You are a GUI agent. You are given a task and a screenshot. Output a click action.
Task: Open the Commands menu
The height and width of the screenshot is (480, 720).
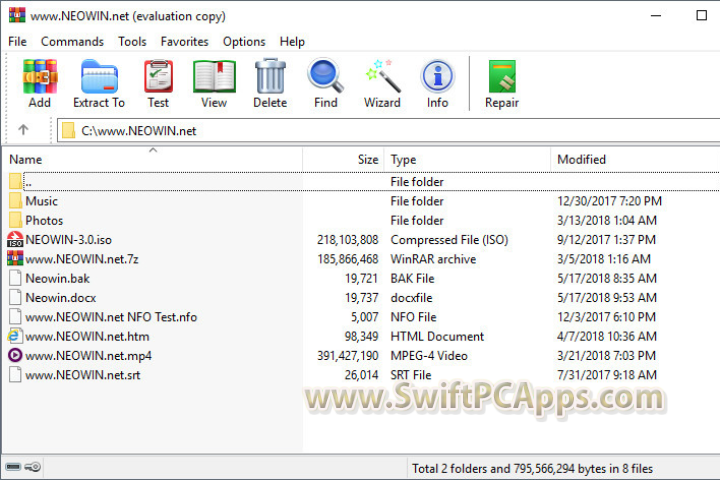point(73,41)
